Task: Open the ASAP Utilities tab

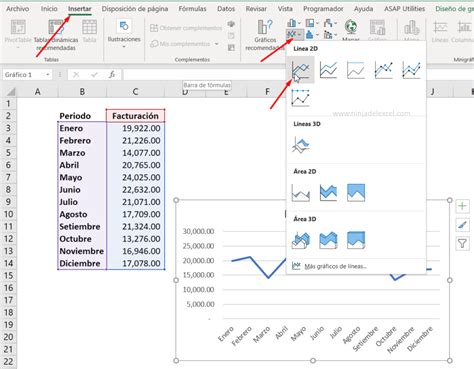Action: tap(404, 9)
